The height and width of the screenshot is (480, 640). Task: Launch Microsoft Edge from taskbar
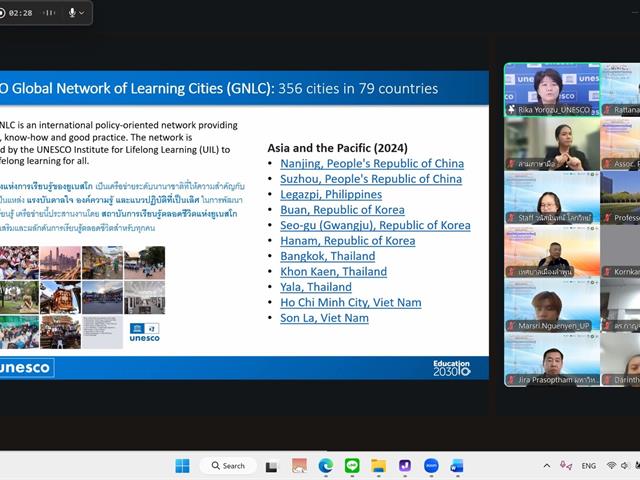point(325,466)
